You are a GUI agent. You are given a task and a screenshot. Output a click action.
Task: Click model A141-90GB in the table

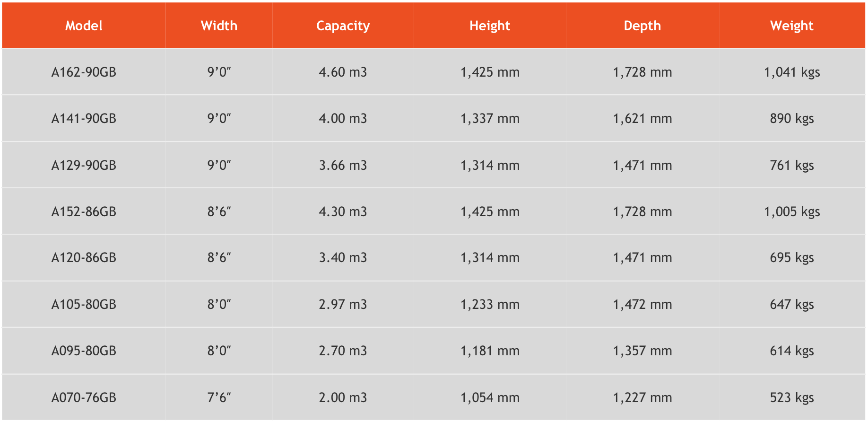84,118
